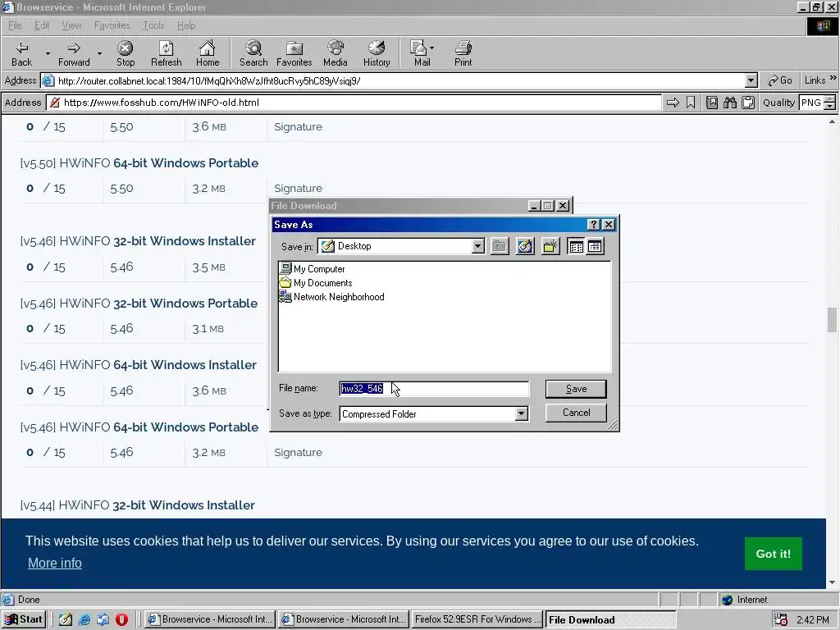Open the Save as type dropdown
The image size is (840, 630).
[x=521, y=414]
